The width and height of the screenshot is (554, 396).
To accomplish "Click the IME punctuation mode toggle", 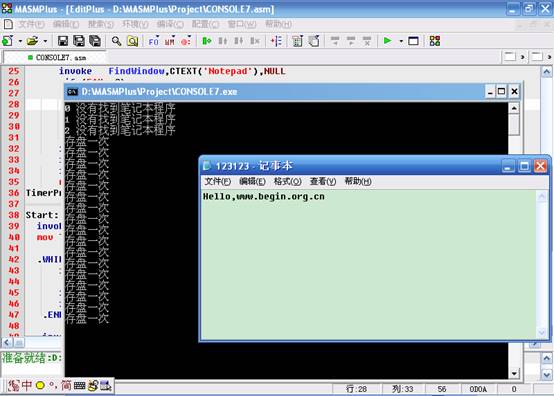I will 53,385.
